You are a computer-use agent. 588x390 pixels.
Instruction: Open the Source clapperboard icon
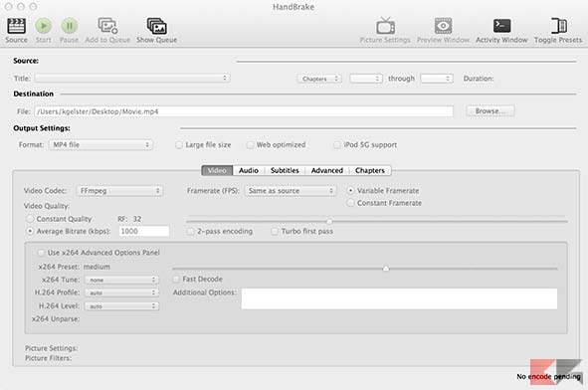tap(16, 26)
